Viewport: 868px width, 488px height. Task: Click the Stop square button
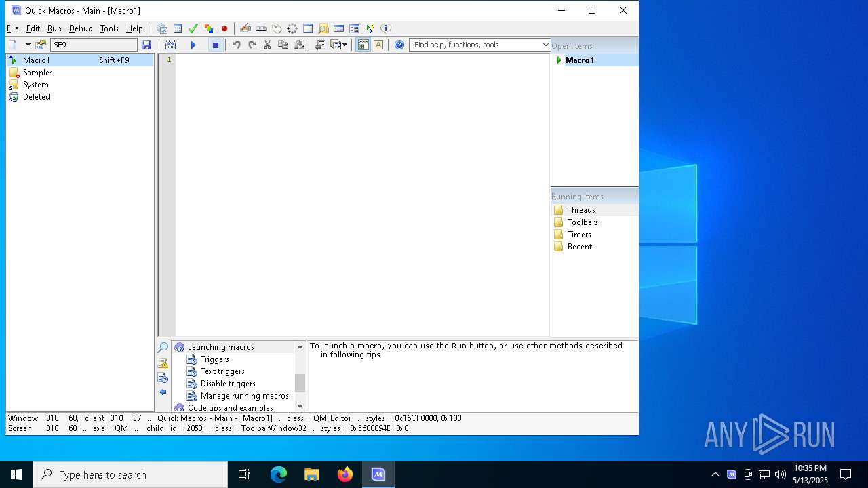point(216,45)
